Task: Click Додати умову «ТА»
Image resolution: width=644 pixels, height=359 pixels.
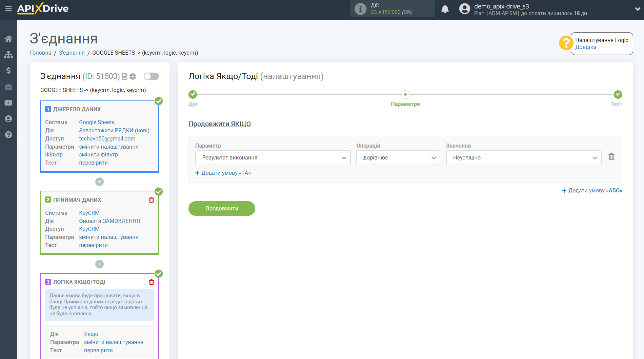Action: pos(223,173)
